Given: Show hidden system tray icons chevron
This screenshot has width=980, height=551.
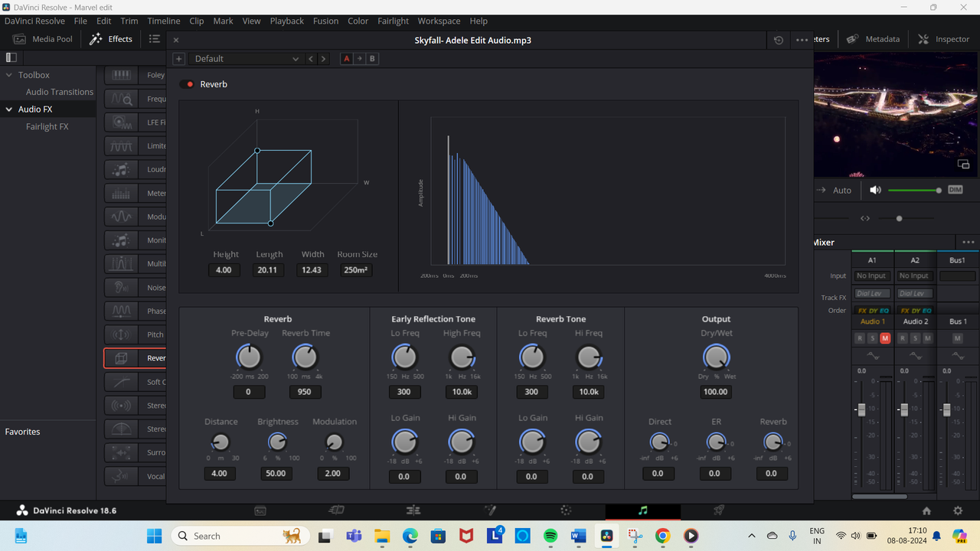Looking at the screenshot, I should point(751,536).
